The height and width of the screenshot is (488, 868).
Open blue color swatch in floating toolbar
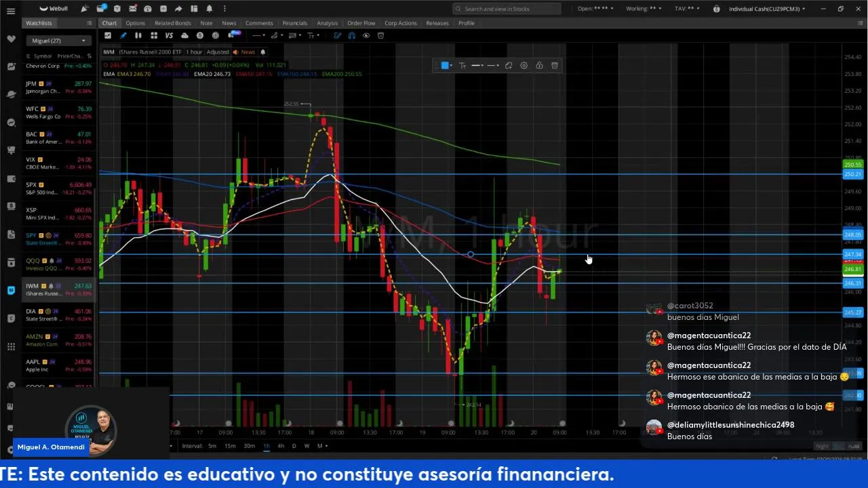pyautogui.click(x=445, y=66)
